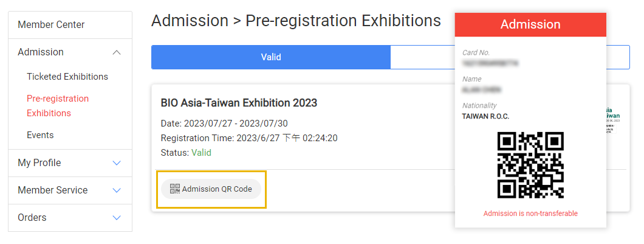Click the exhibition logo thumbnail at right
Viewport: 644px width, 244px height.
click(613, 119)
